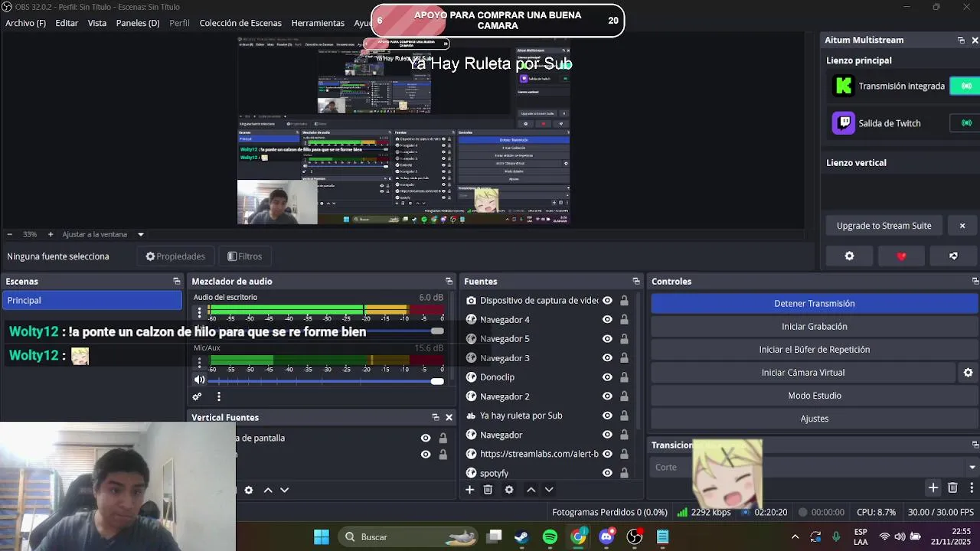The image size is (980, 551).
Task: Open Editar menu
Action: 67,23
